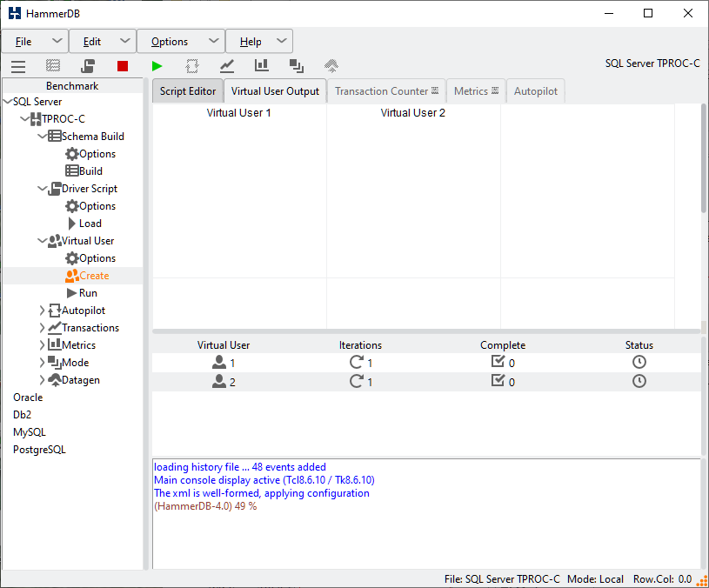709x588 pixels.
Task: Click the Complete checkbox for Virtual User 1
Action: pos(498,363)
